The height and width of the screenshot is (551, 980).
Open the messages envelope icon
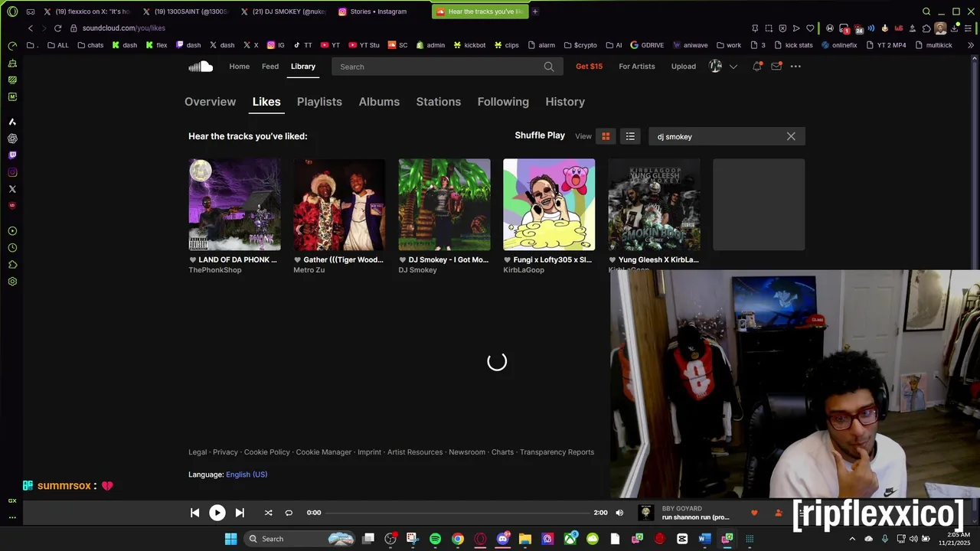[776, 67]
